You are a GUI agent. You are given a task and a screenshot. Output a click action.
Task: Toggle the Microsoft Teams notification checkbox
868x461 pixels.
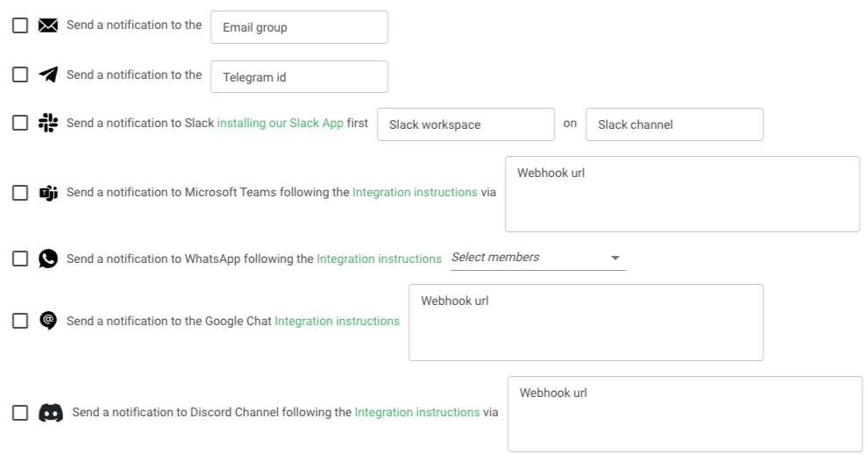(x=20, y=193)
